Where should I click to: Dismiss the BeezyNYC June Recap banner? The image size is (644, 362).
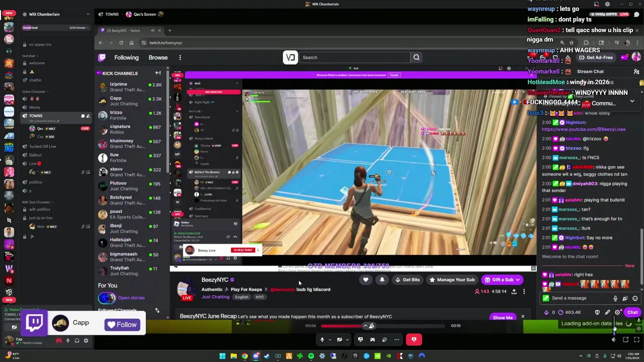523,317
